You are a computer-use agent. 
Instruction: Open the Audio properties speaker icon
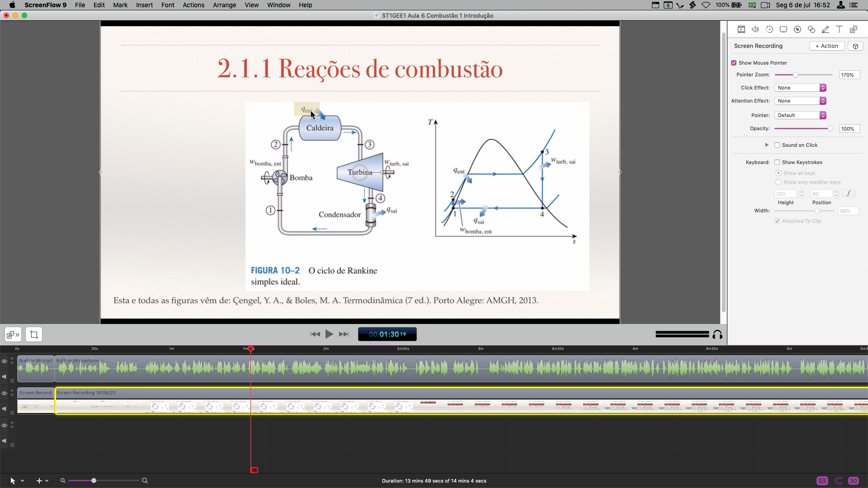(755, 29)
